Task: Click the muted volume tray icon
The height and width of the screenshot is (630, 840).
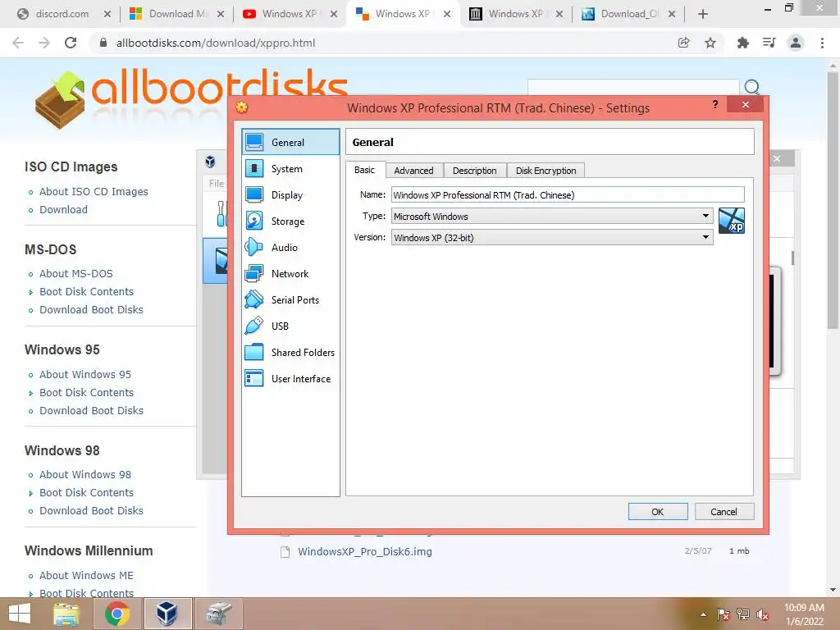Action: (x=763, y=614)
